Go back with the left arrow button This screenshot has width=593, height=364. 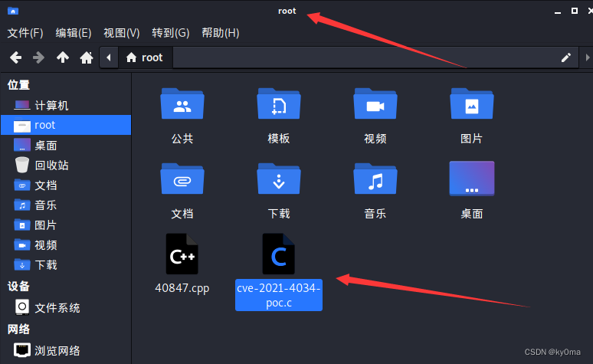pos(16,57)
